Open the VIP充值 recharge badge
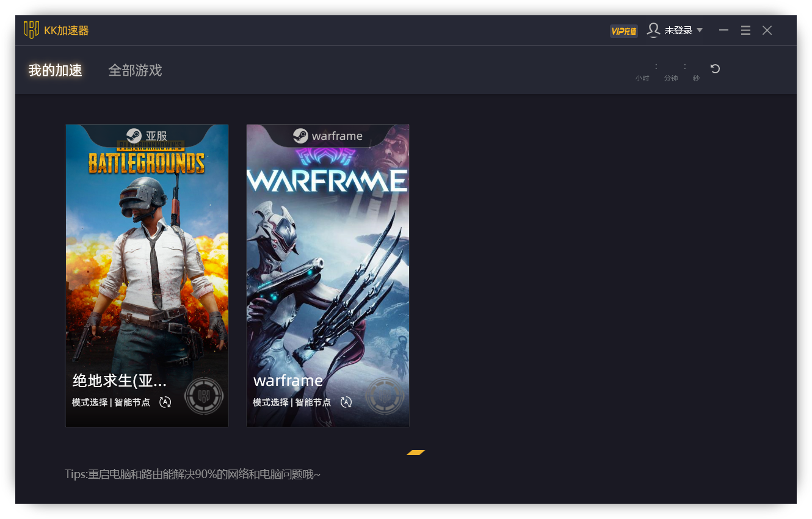The image size is (812, 519). pos(624,31)
